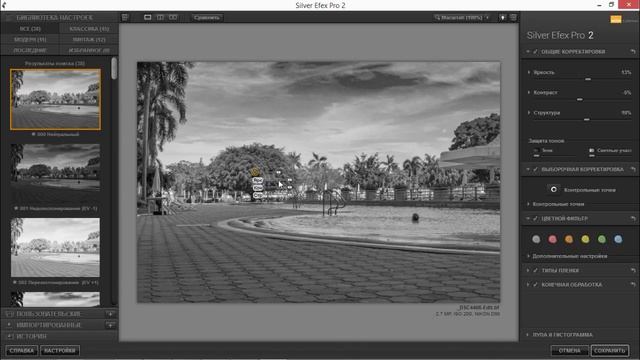Screen dimensions: 640x360
Task: Expand Лупа и гистограмма panel
Action: point(527,335)
